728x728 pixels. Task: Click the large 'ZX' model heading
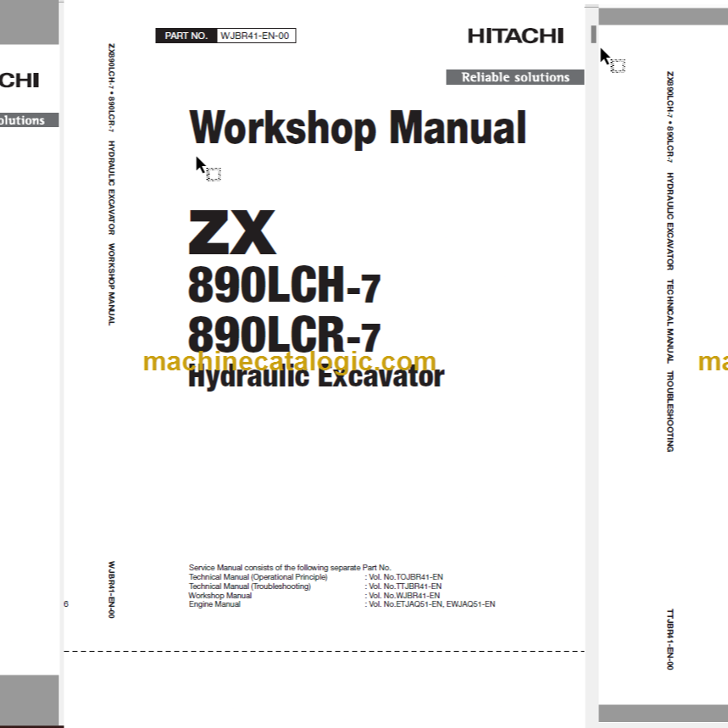coord(232,231)
